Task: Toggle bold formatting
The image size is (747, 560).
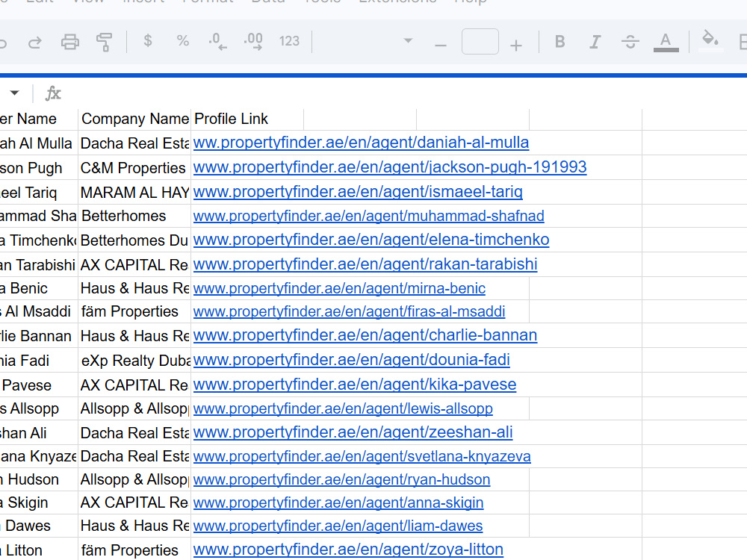Action: click(x=560, y=42)
